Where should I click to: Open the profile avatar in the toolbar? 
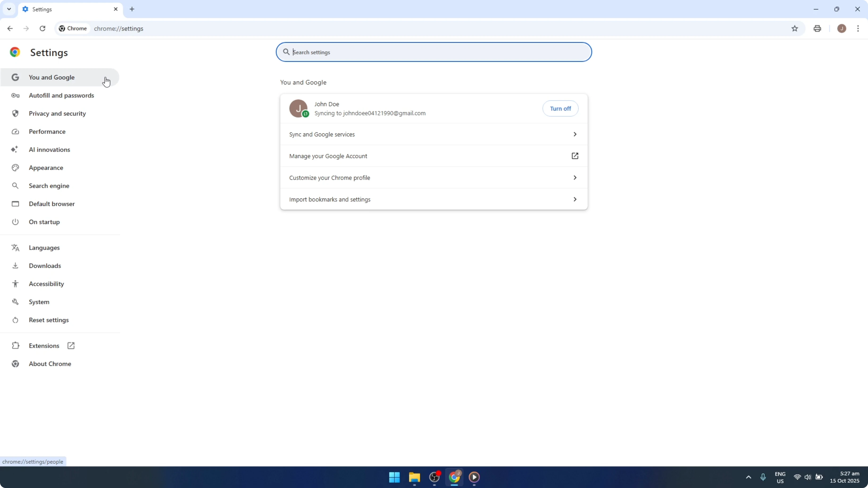pos(842,28)
